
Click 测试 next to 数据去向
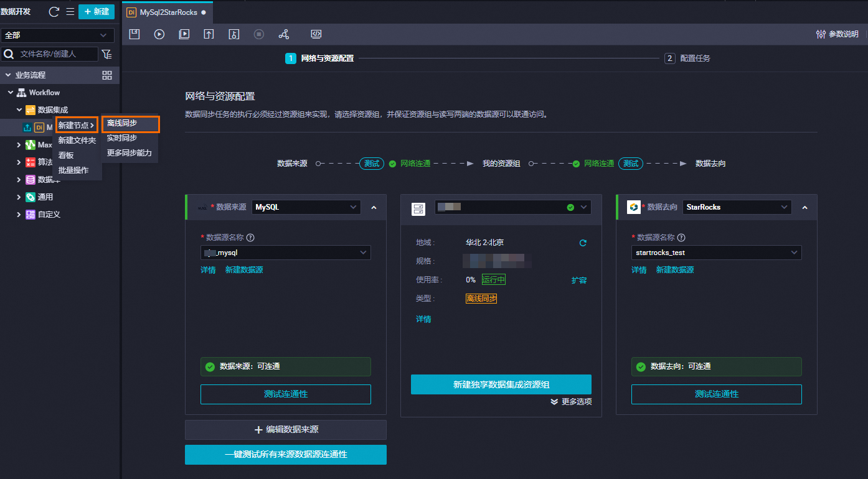pyautogui.click(x=631, y=164)
